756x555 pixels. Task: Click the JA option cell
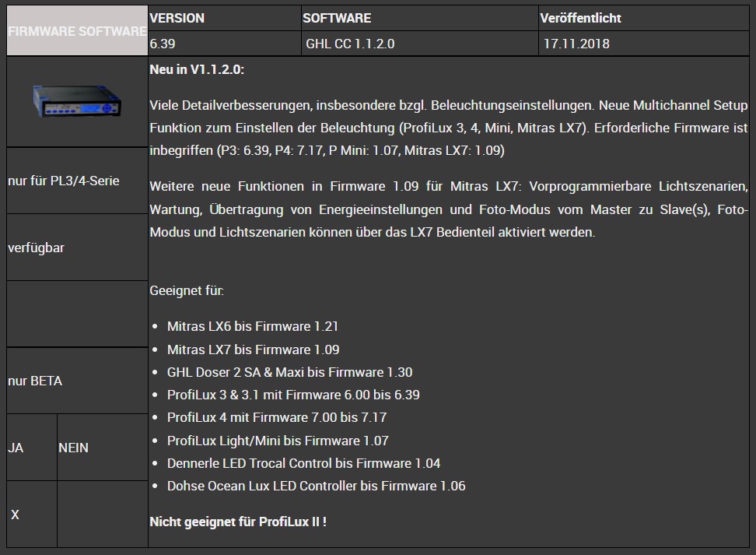point(17,448)
